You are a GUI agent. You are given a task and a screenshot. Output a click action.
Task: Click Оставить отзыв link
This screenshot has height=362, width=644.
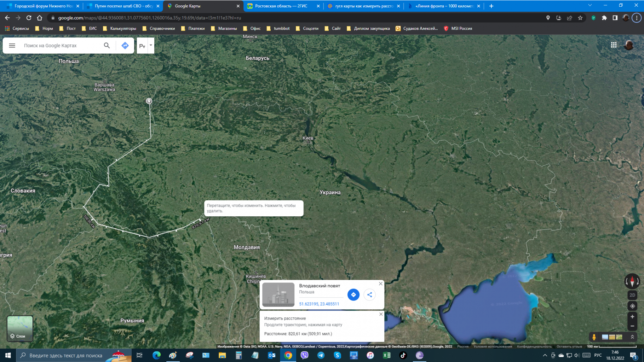(x=569, y=346)
